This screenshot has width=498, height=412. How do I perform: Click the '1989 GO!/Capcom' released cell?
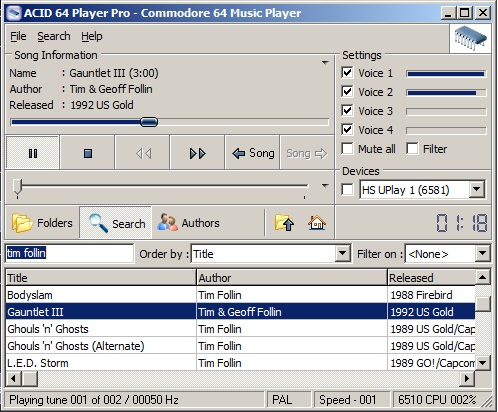click(x=432, y=363)
